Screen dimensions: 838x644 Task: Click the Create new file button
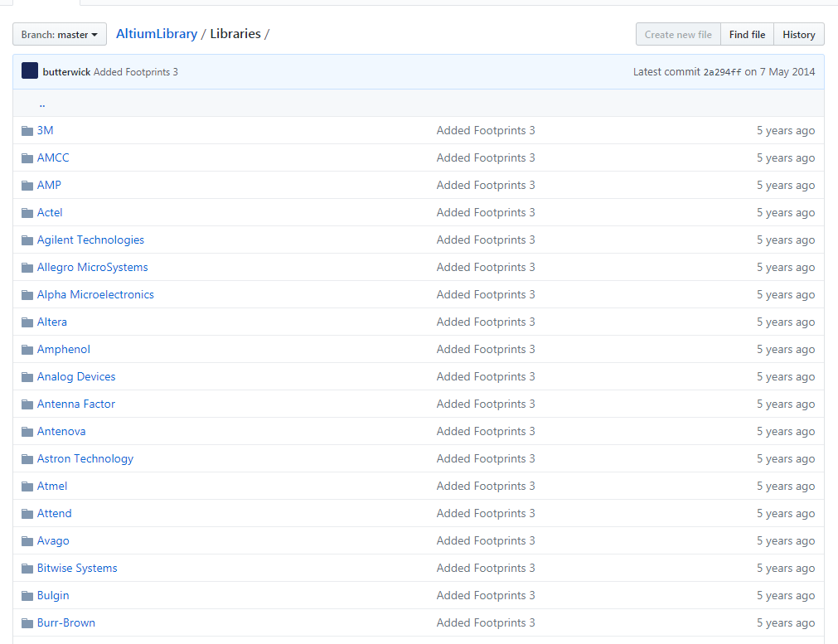click(x=678, y=35)
